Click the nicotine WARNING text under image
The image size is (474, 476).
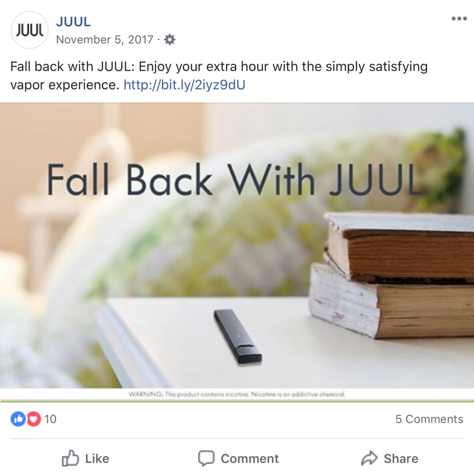pyautogui.click(x=237, y=394)
